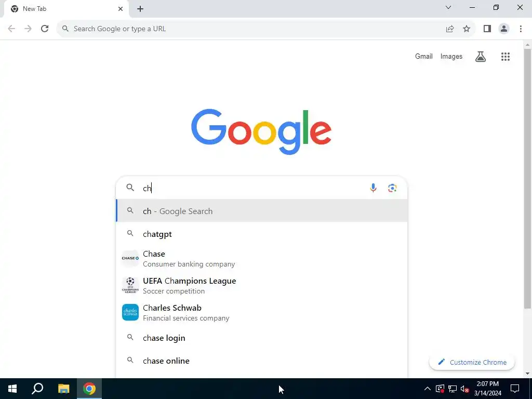Open a new tab with plus button

[x=140, y=9]
